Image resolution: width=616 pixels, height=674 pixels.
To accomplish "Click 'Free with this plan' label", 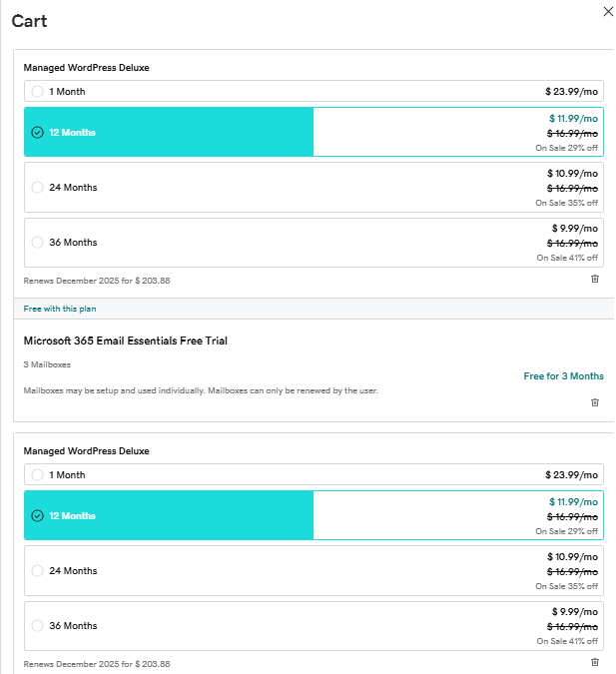I will [60, 309].
